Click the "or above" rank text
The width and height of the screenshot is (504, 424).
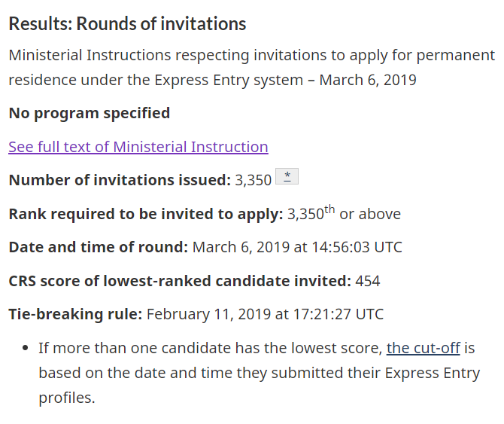point(370,214)
